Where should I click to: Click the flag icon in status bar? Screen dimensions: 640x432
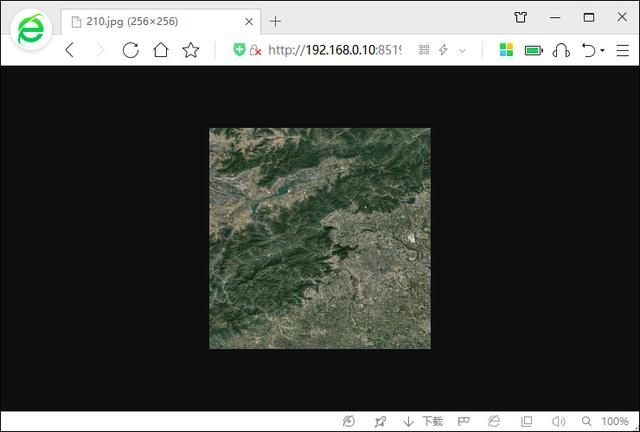point(464,421)
